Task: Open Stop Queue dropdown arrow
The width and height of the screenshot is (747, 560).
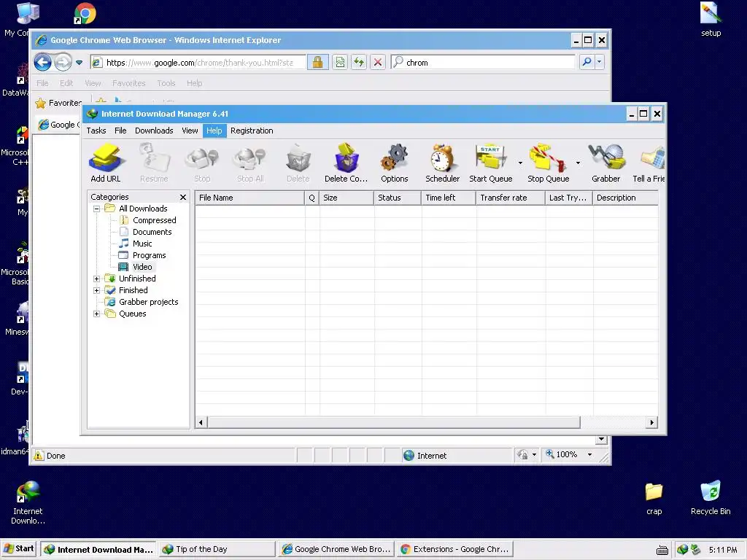Action: coord(578,163)
